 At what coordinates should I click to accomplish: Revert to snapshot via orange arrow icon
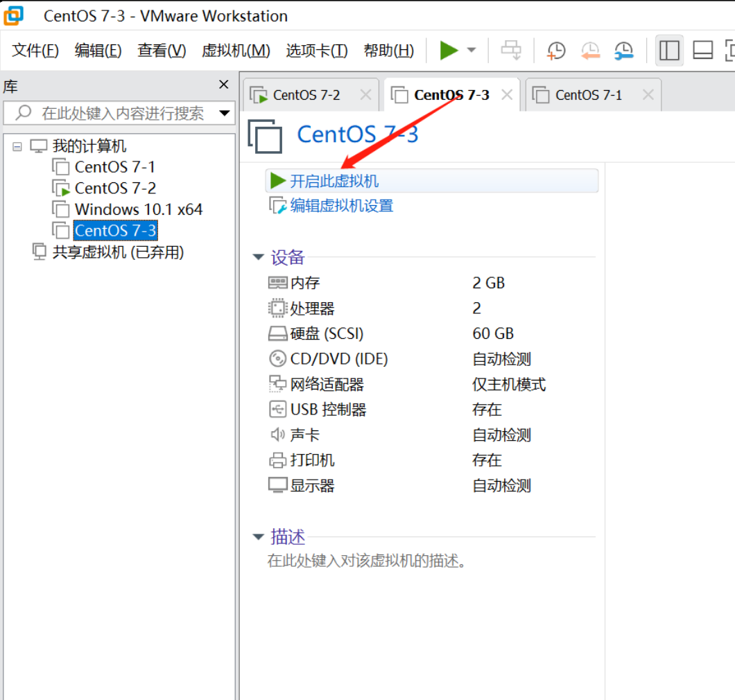tap(590, 51)
